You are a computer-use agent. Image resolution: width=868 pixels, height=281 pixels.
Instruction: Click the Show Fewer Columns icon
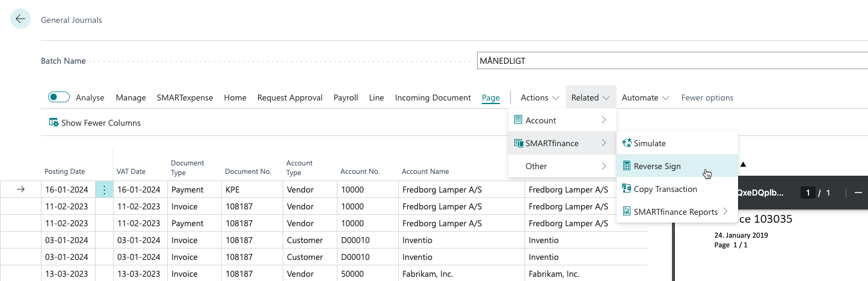54,123
